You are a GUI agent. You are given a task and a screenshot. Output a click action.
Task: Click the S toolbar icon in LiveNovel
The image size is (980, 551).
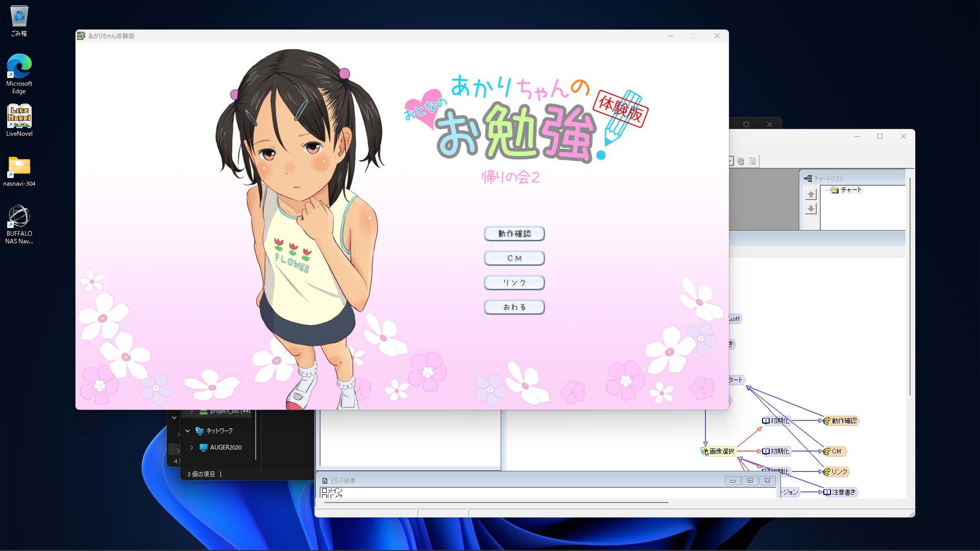741,161
